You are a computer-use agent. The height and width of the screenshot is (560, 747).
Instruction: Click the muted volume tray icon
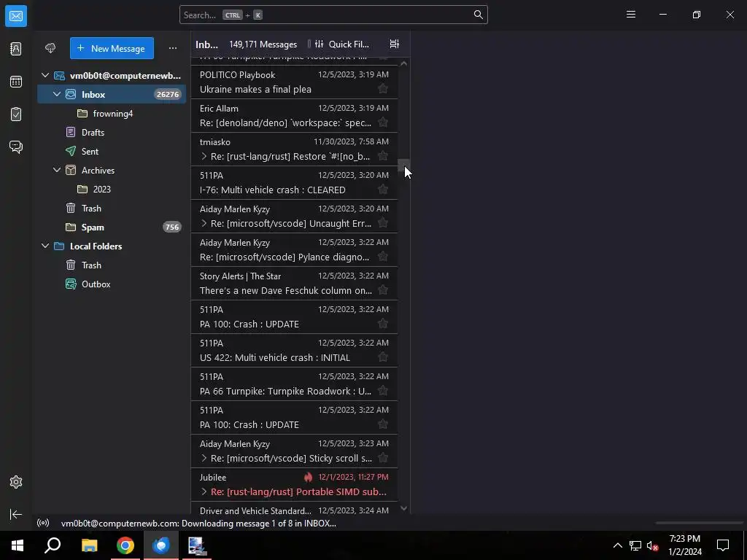click(x=652, y=545)
